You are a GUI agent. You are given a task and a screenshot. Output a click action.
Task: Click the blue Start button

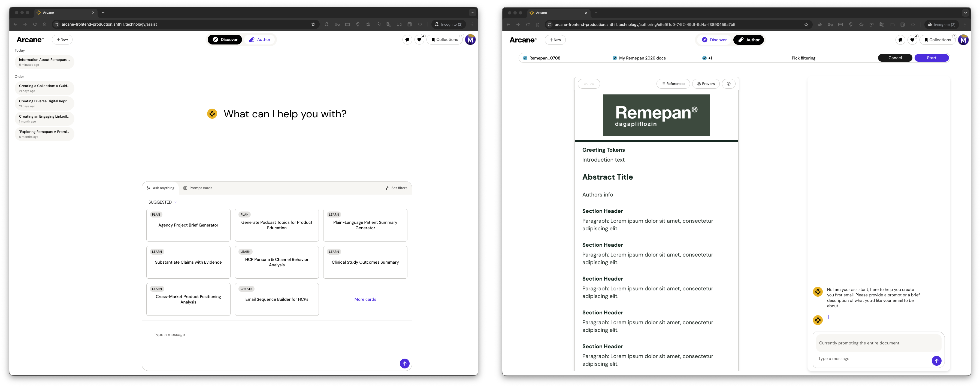[x=931, y=58]
